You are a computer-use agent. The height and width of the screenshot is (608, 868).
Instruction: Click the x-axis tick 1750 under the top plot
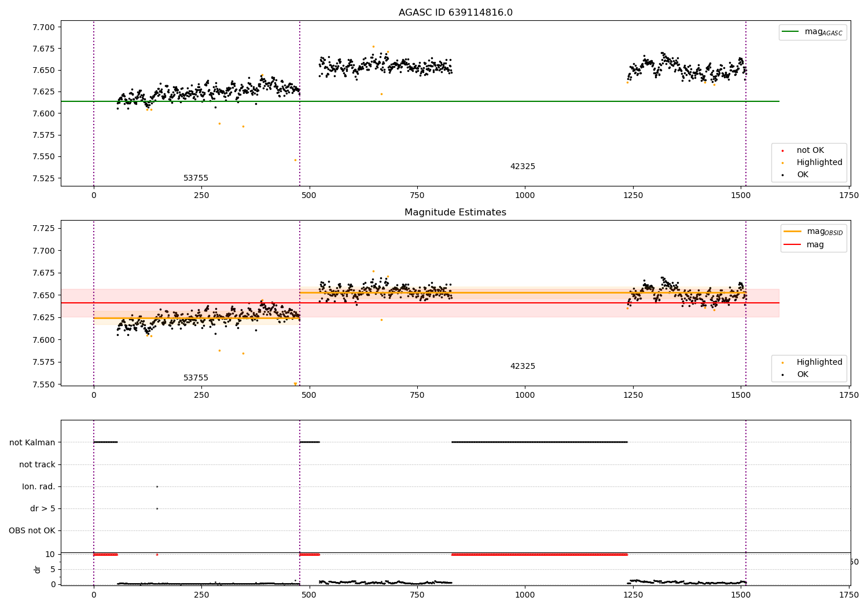(849, 196)
